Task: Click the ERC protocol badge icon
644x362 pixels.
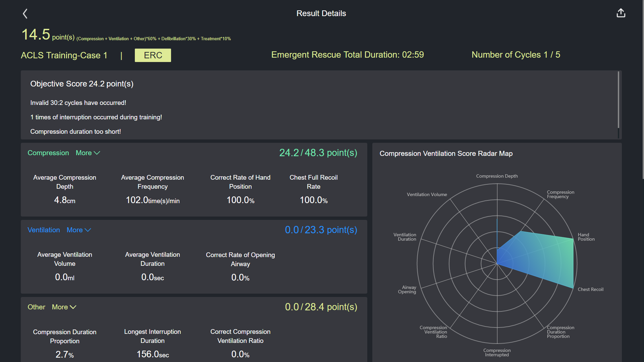Action: pos(154,55)
